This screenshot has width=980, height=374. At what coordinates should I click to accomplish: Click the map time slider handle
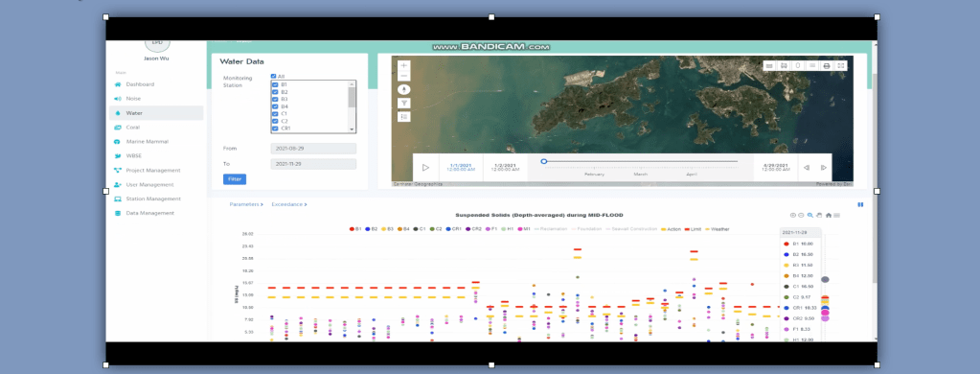[544, 161]
